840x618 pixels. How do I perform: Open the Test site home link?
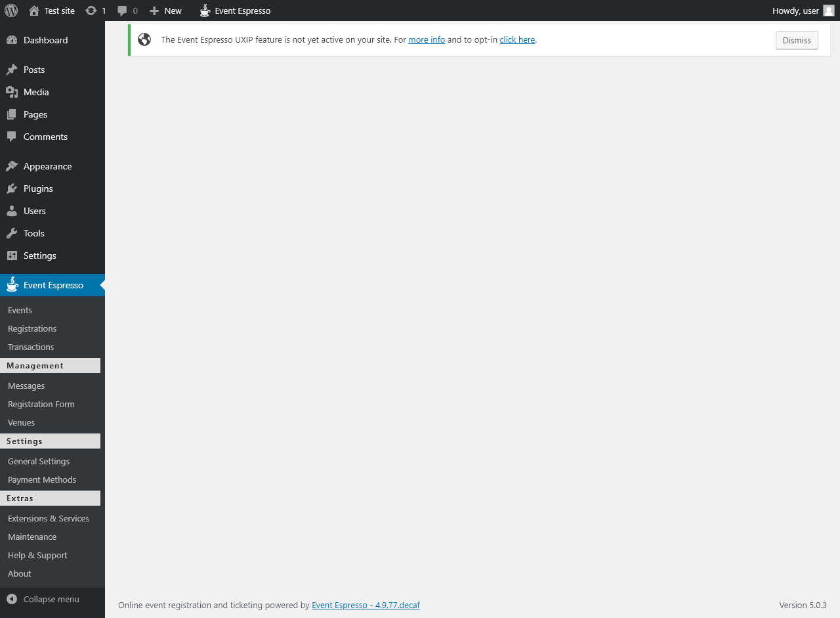tap(52, 11)
